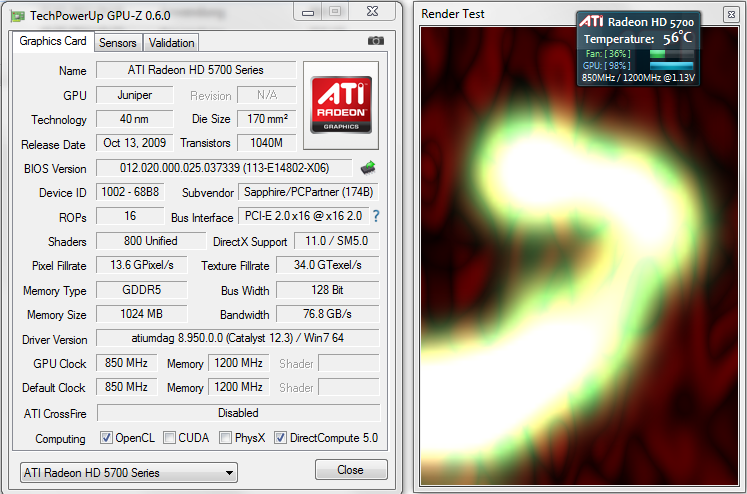Click the ATI logo in temperature overlay
This screenshot has height=494, width=747.
[x=591, y=21]
